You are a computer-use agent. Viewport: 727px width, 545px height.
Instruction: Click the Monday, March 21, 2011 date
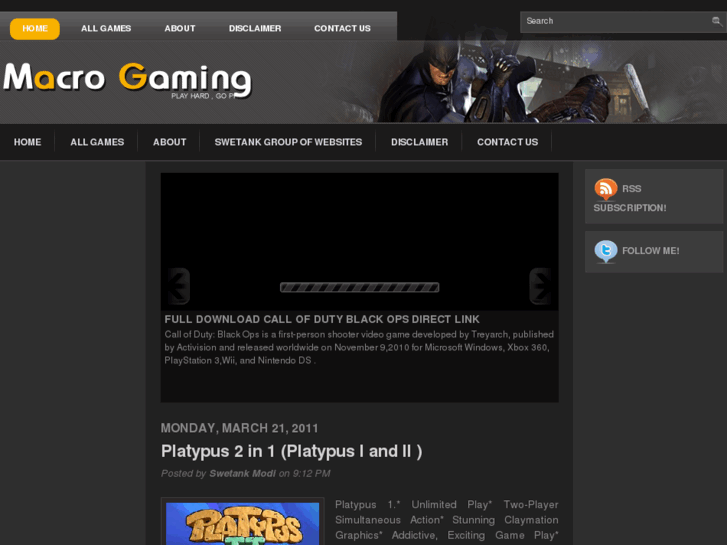[239, 428]
